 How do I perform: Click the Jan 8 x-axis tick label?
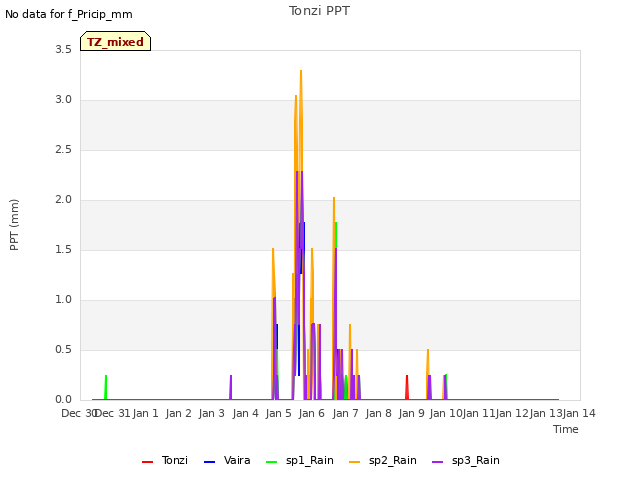click(x=378, y=413)
